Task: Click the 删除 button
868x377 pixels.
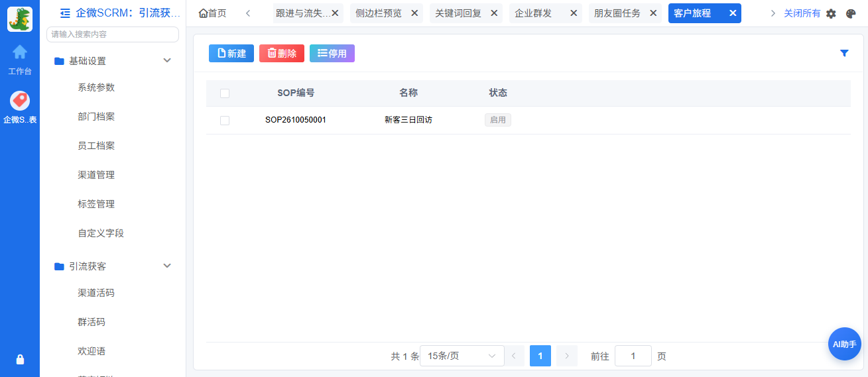Action: coord(282,54)
